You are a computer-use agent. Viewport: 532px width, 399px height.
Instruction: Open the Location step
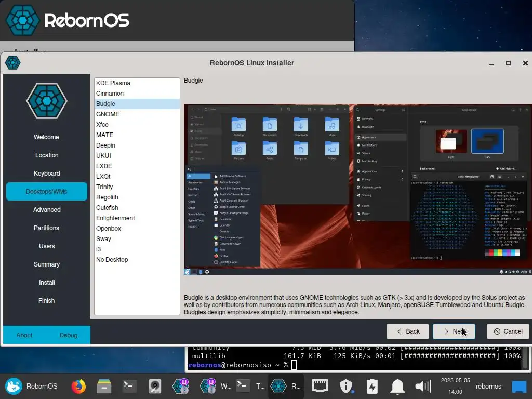click(46, 155)
